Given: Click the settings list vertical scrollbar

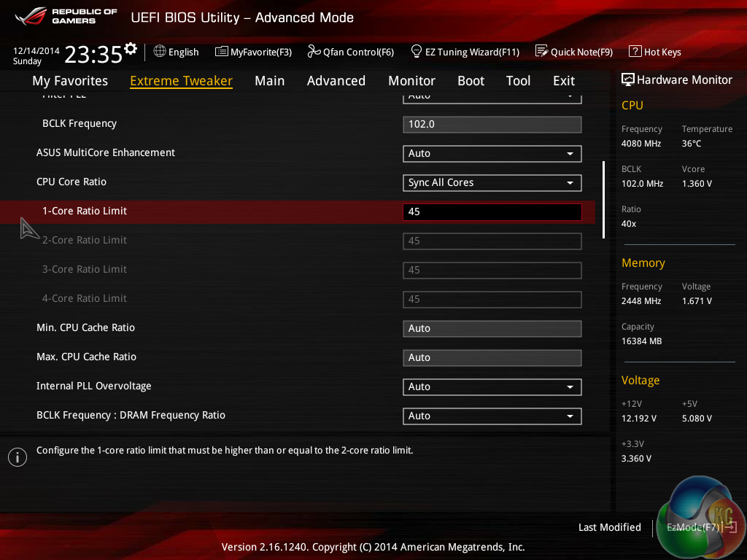Looking at the screenshot, I should [603, 200].
